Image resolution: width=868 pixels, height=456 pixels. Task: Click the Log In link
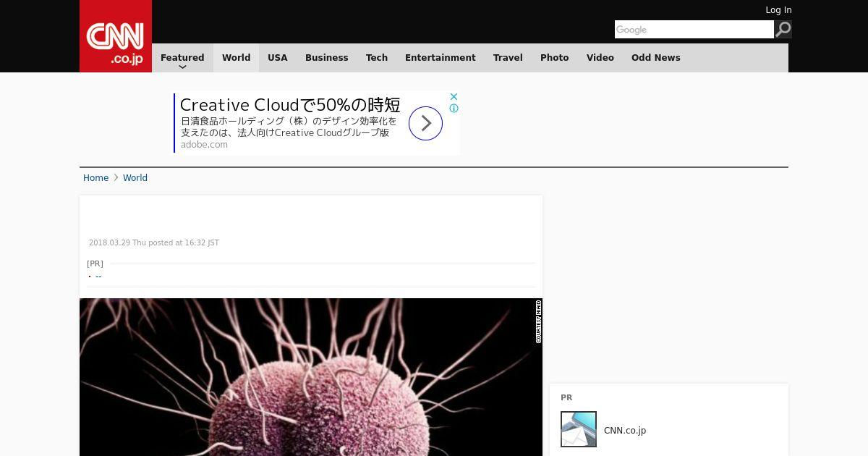tap(778, 10)
